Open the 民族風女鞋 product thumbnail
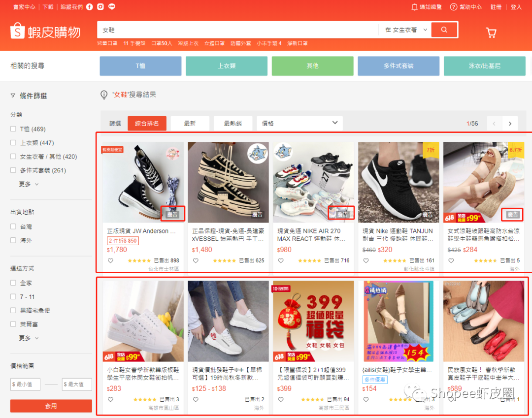This screenshot has width=532, height=418. click(484, 321)
